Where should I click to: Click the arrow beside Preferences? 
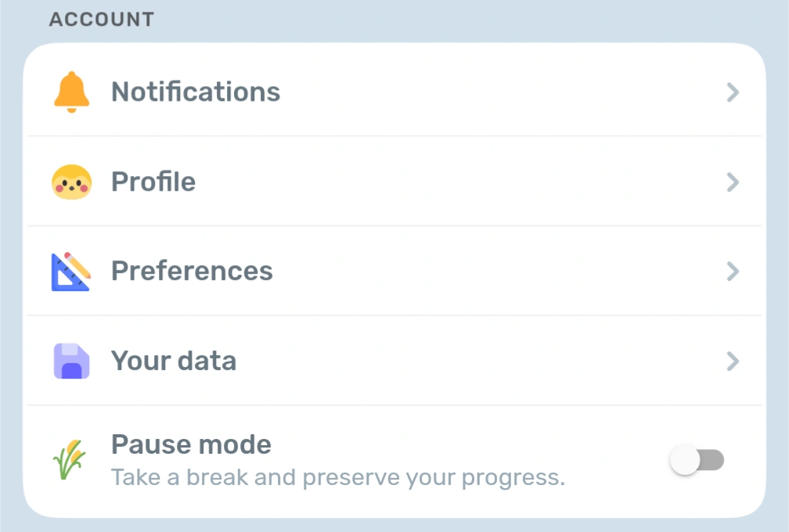coord(733,271)
